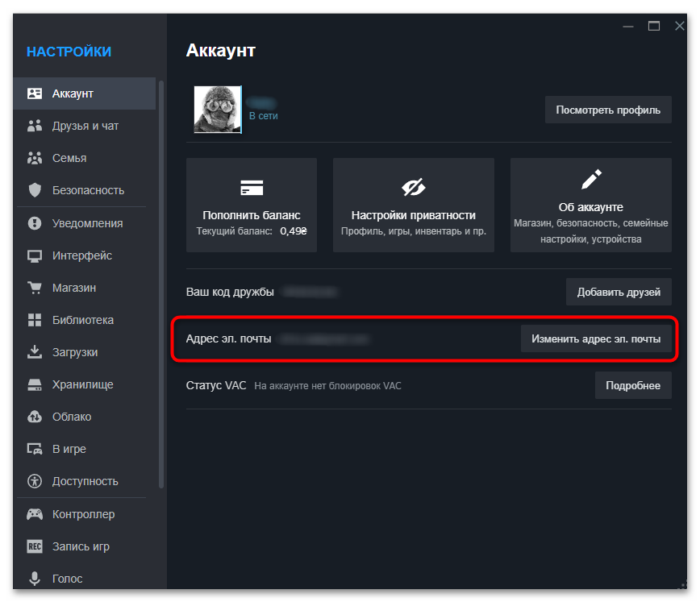
Task: Click the crossed-eye privacy icon
Action: (x=414, y=188)
